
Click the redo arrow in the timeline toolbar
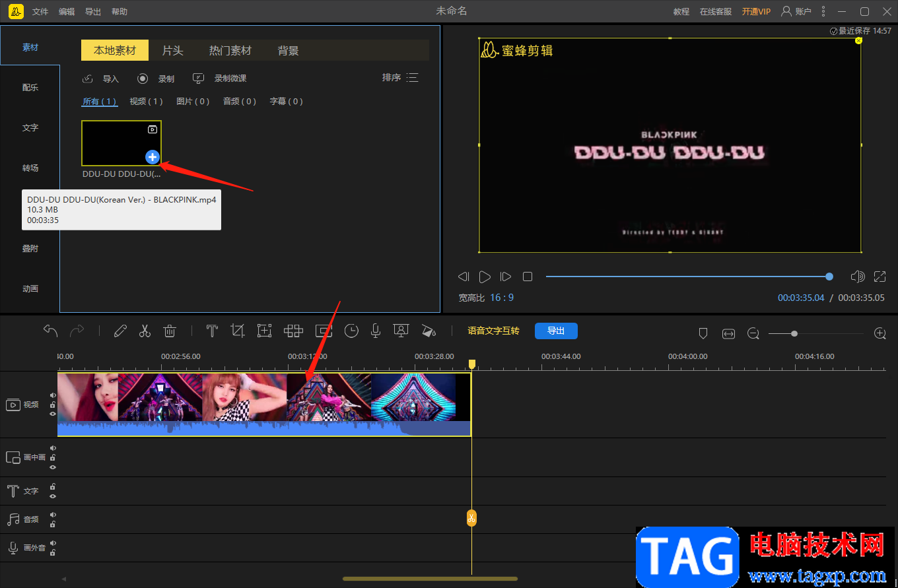click(77, 331)
